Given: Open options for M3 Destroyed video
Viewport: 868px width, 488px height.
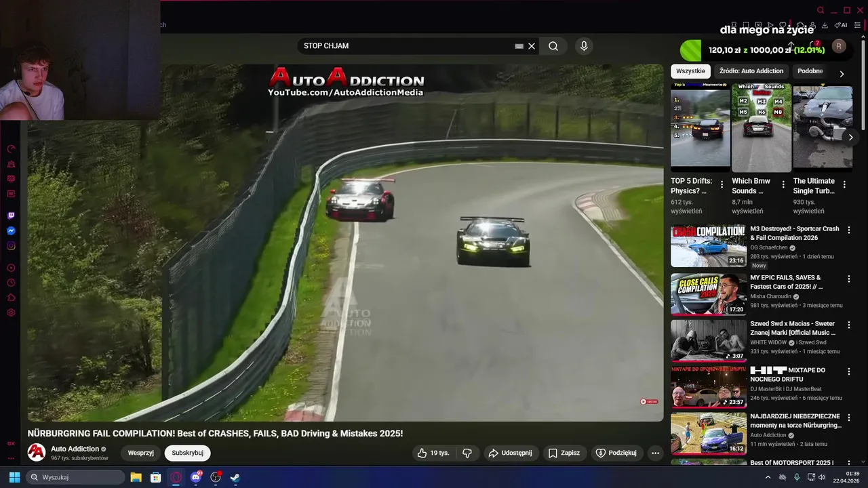Looking at the screenshot, I should 848,230.
